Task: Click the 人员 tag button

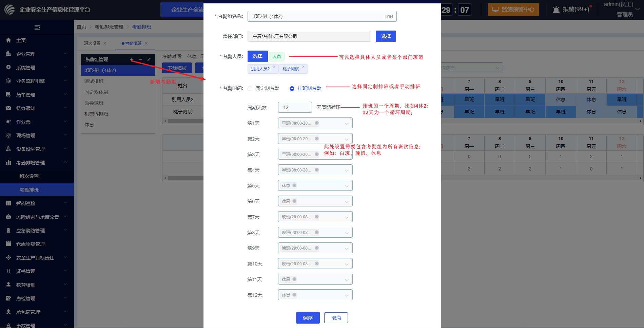Action: [277, 56]
